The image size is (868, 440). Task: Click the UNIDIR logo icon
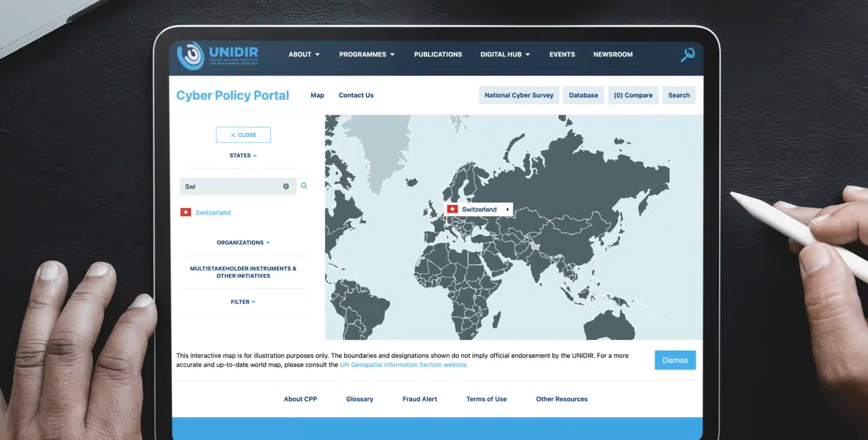[x=190, y=55]
